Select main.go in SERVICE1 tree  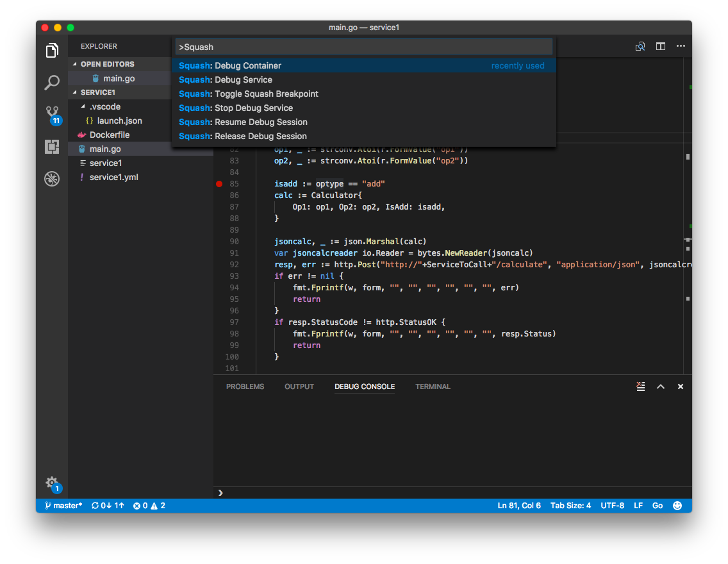[105, 149]
